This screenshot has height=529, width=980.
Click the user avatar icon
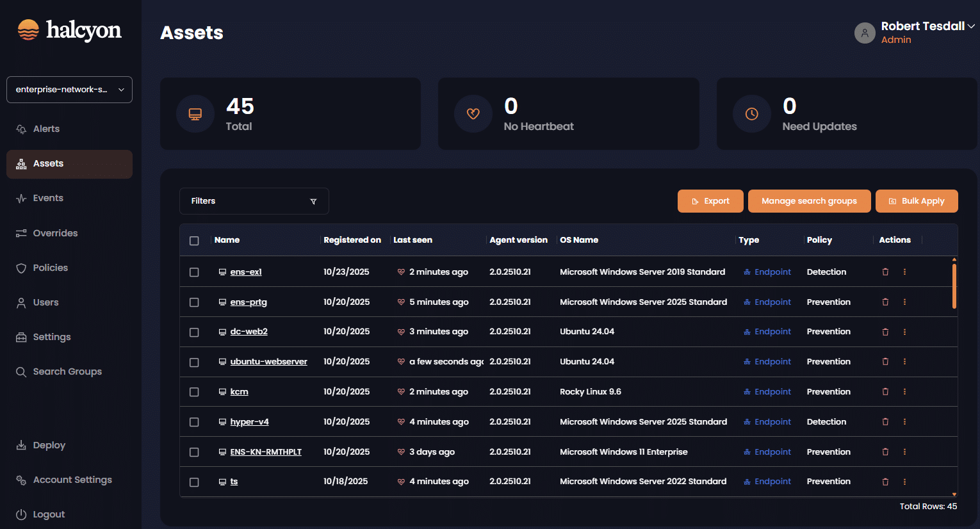[x=865, y=33]
